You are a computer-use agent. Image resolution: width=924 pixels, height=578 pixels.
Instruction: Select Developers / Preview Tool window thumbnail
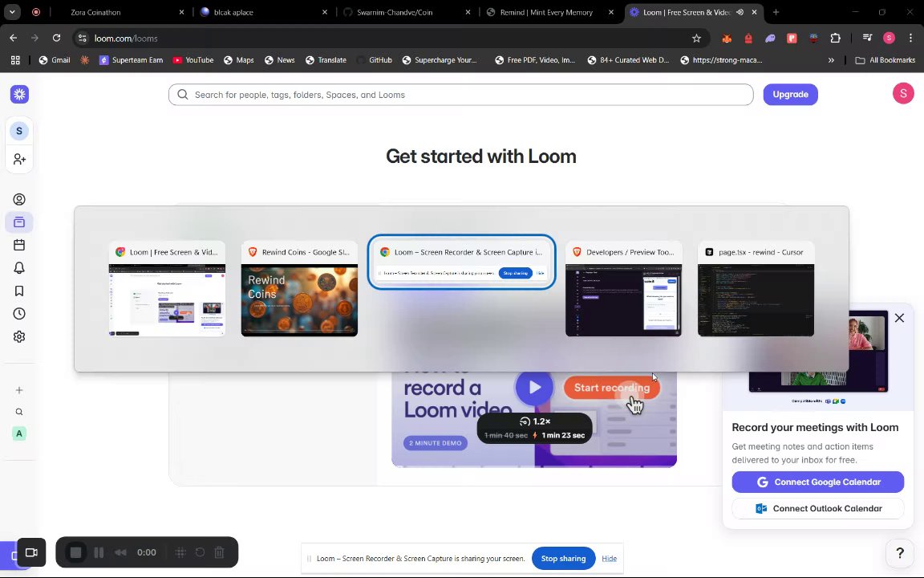pyautogui.click(x=623, y=288)
